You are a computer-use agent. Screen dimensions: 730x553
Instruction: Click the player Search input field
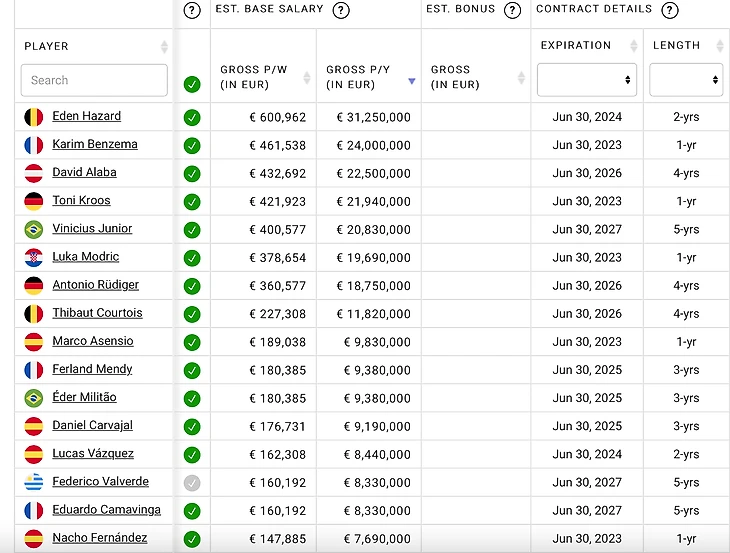94,80
